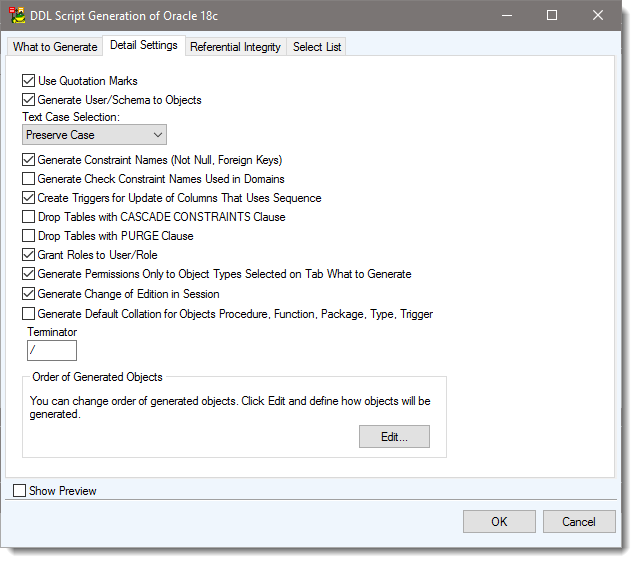
Task: Disable Generate Constraint Names checkbox
Action: [28, 160]
